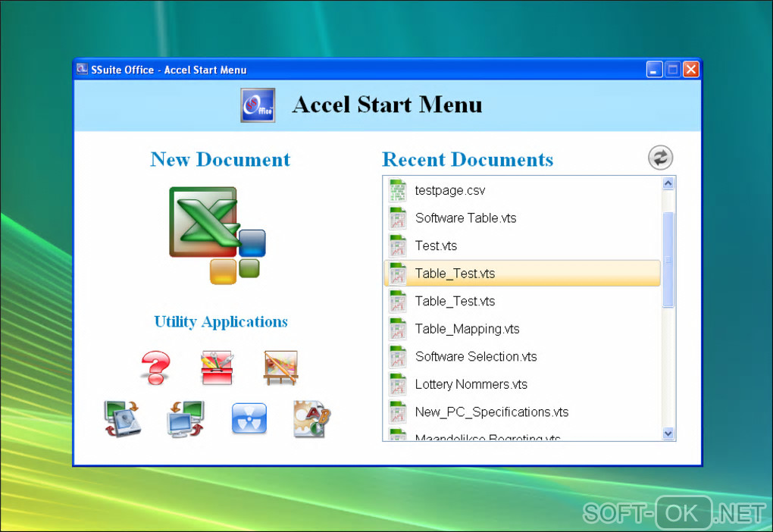Open the highlighted Table_Test.vts entry

coord(521,273)
